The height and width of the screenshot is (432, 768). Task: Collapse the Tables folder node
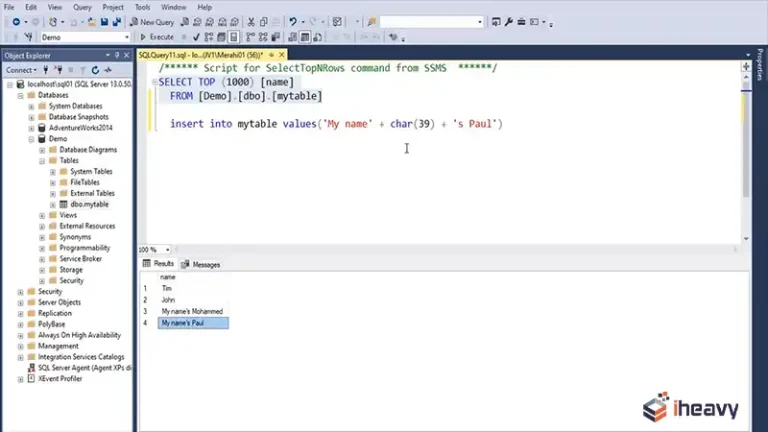[42, 160]
